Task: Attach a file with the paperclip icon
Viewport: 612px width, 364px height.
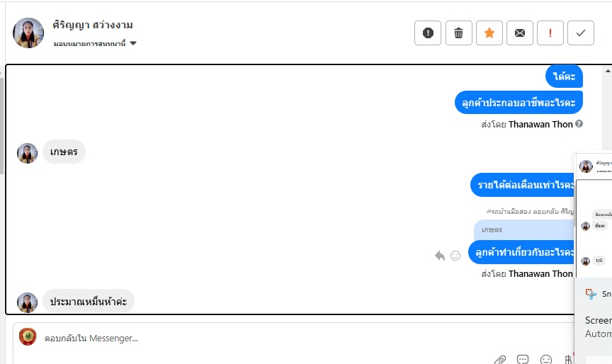Action: coord(500,359)
